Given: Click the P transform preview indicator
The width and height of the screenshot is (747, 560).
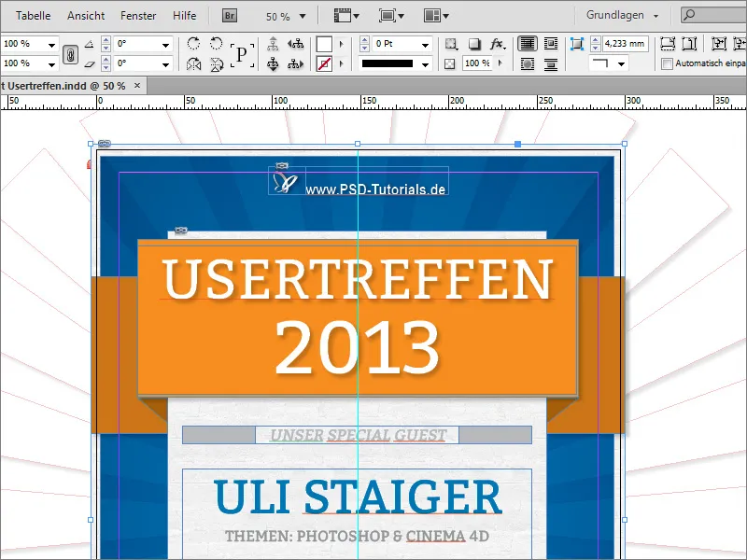Looking at the screenshot, I should [x=242, y=54].
